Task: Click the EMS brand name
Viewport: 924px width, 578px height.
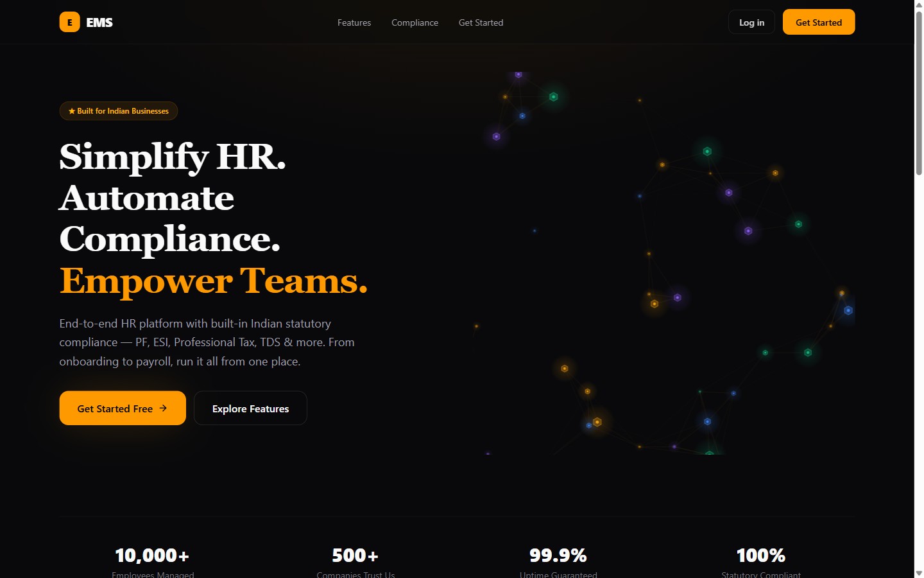Action: [x=99, y=22]
